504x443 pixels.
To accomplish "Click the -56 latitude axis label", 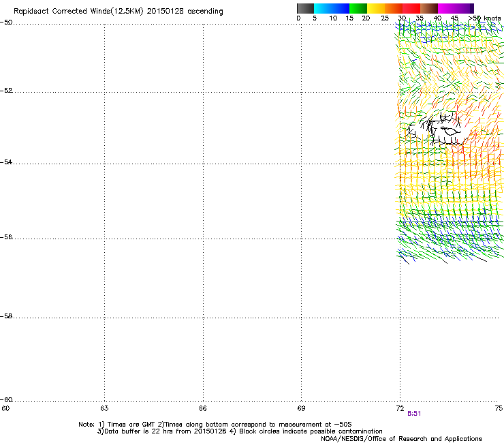I will coord(6,237).
